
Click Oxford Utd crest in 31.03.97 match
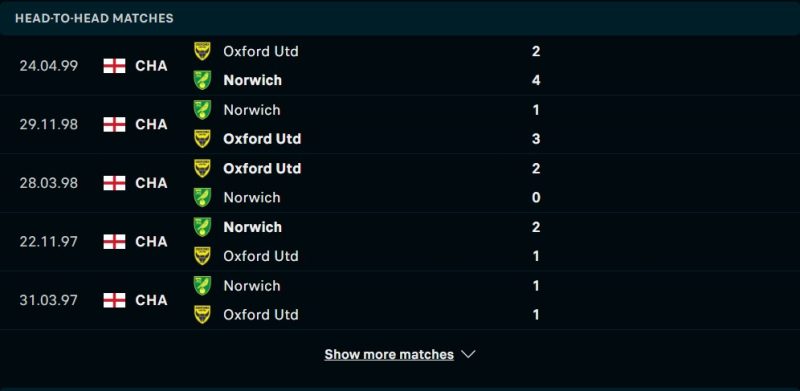point(202,314)
